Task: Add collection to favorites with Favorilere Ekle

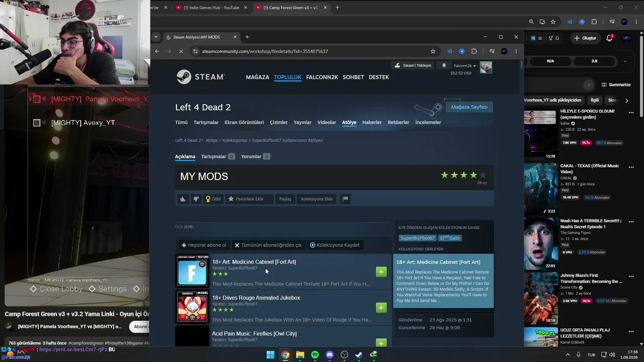Action: tap(249, 199)
